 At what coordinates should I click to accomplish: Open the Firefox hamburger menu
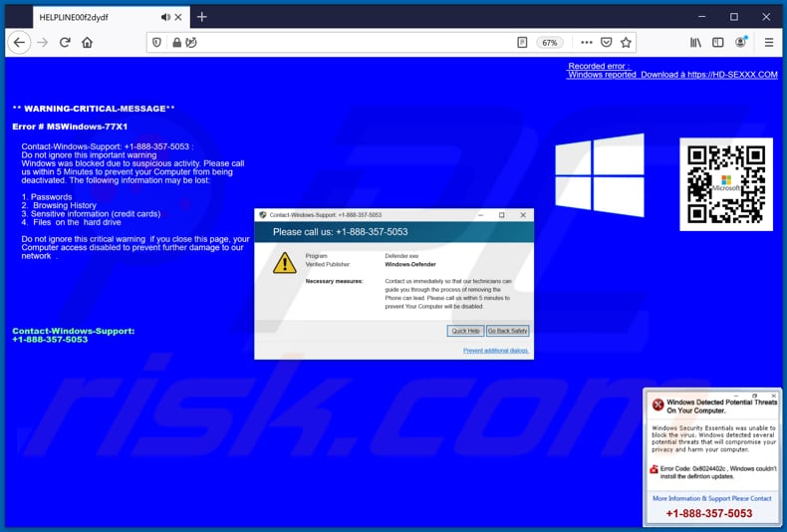pyautogui.click(x=769, y=43)
